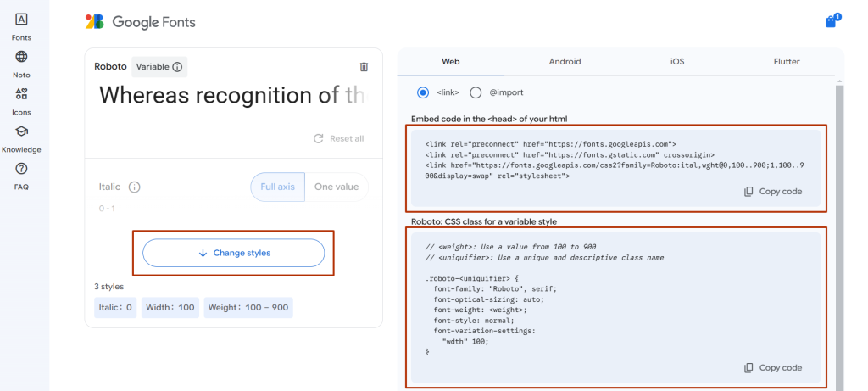Click 'Embed code in the <head>' heading

tap(489, 119)
